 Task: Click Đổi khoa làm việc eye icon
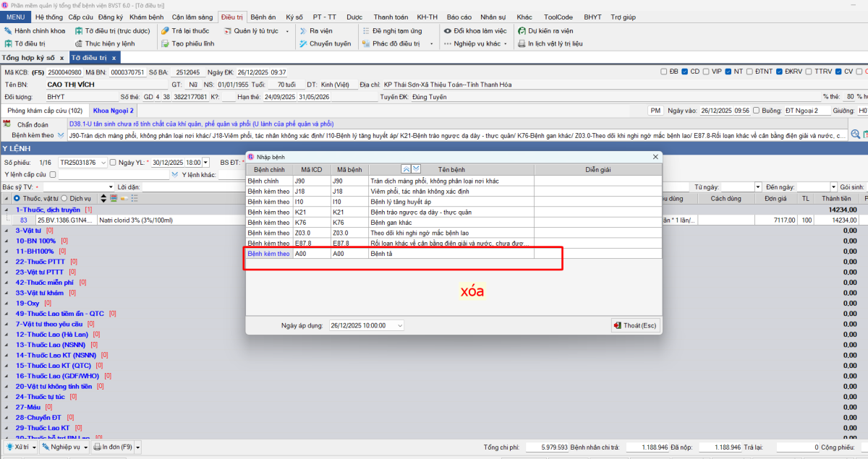[448, 31]
